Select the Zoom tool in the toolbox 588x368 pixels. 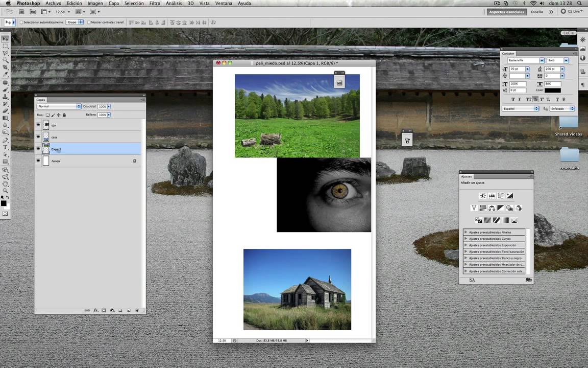tap(5, 190)
